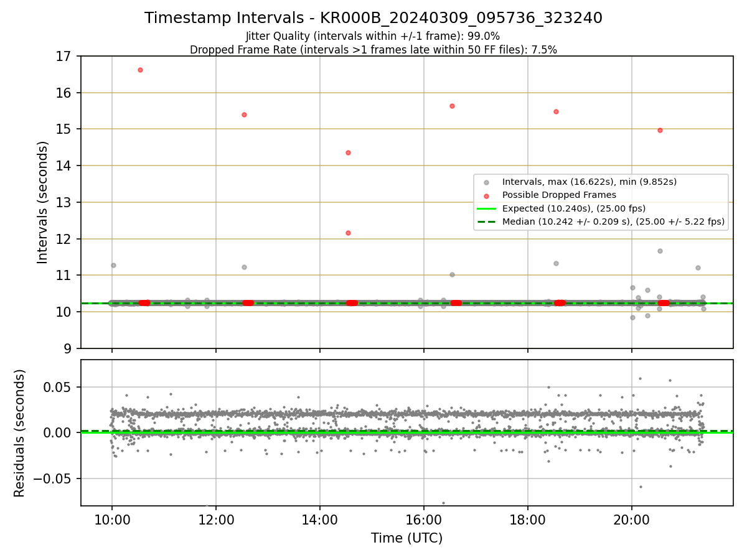
Task: Click the red cluster on the median line after 12:00
Action: [x=248, y=302]
